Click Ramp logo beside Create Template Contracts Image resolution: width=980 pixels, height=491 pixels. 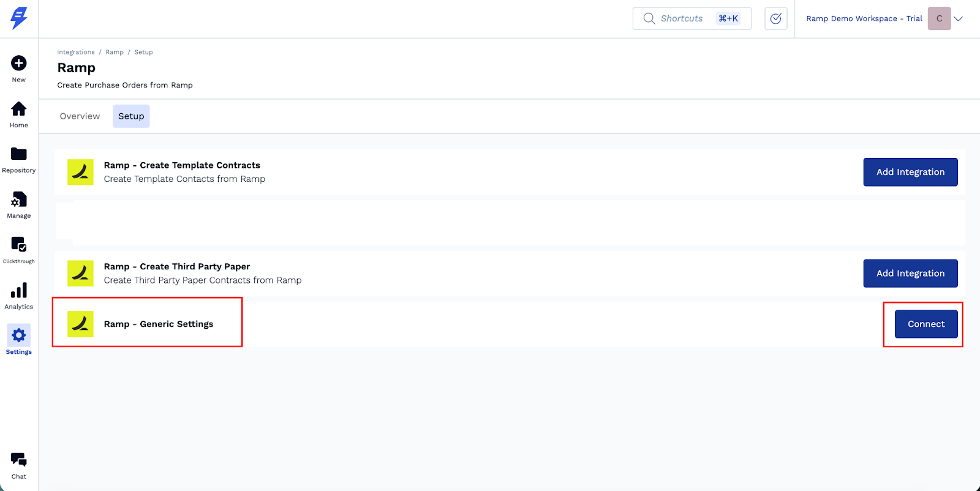[x=80, y=172]
